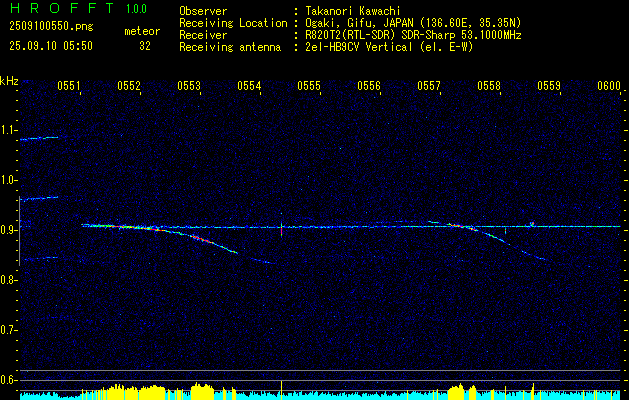
Task: Click the short trace near 1.08 kHz
Action: pos(39,138)
